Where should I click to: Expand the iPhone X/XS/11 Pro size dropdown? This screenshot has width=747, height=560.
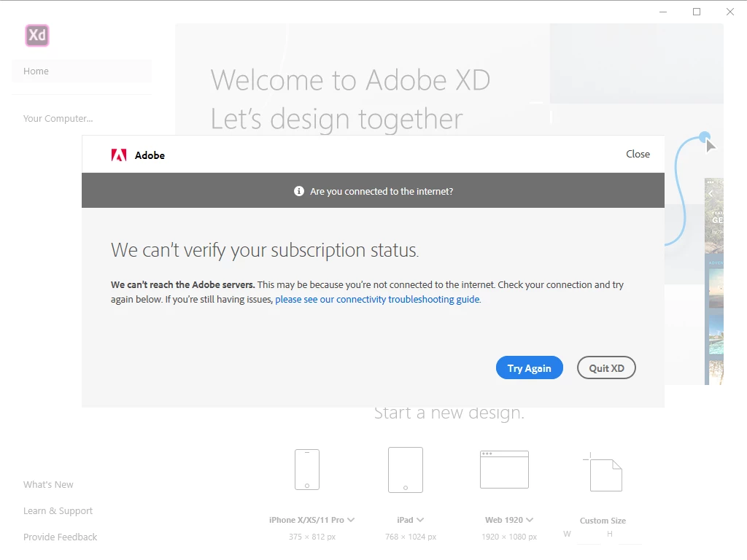click(x=351, y=519)
